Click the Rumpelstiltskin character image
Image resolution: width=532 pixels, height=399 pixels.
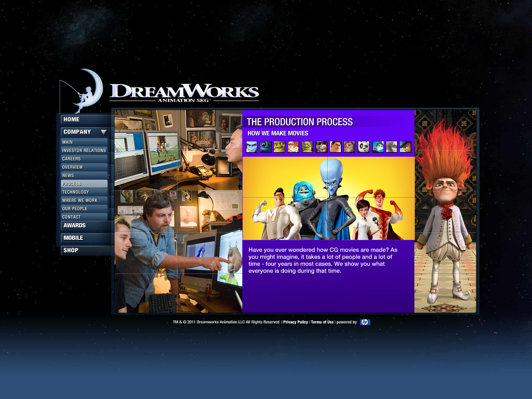tap(445, 211)
